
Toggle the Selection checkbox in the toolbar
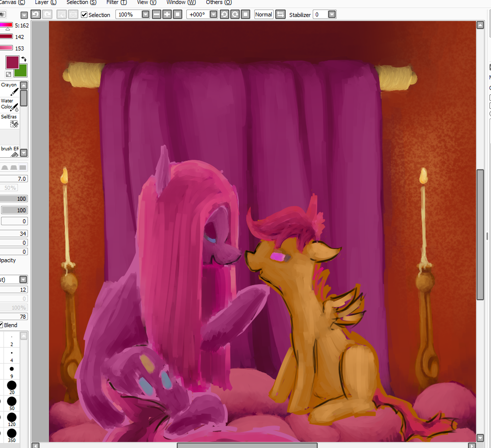[x=84, y=14]
